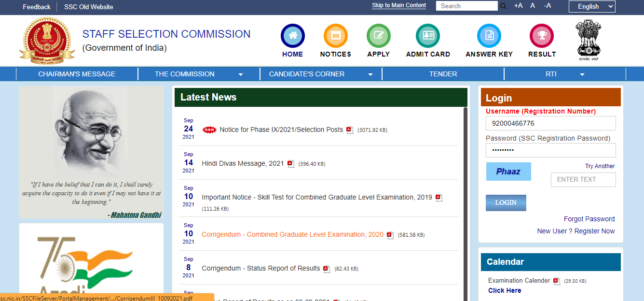Open Notice for Phase IX/2021/Selection Posts
The height and width of the screenshot is (301, 644).
point(281,129)
